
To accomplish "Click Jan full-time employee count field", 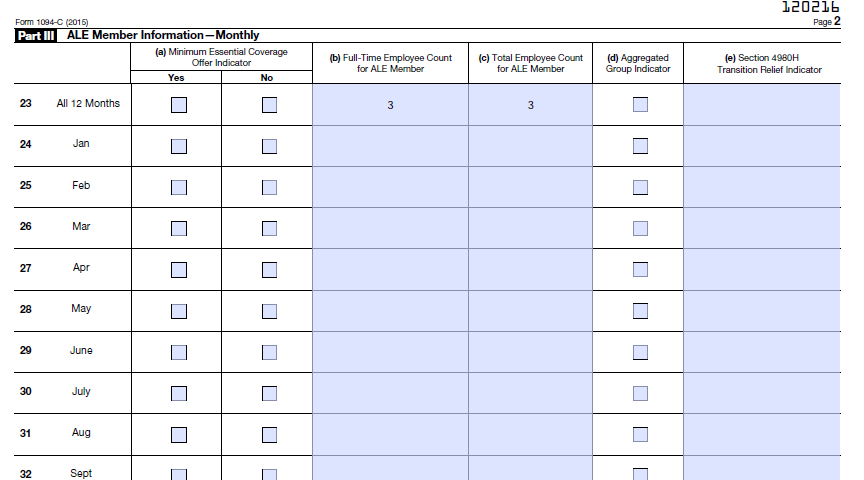I will 390,146.
